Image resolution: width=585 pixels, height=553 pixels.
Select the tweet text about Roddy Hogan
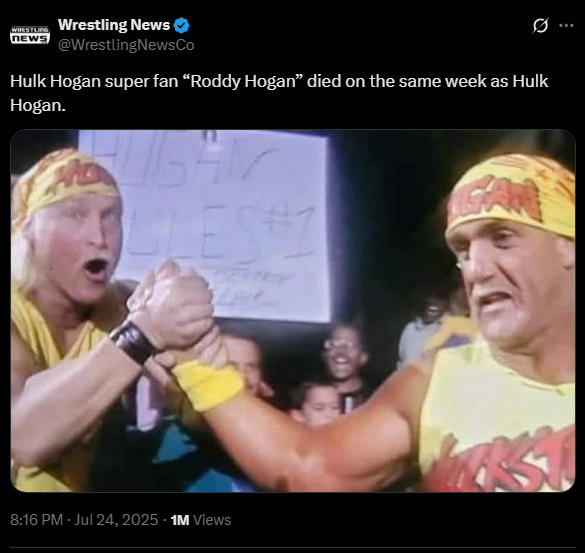pyautogui.click(x=279, y=93)
